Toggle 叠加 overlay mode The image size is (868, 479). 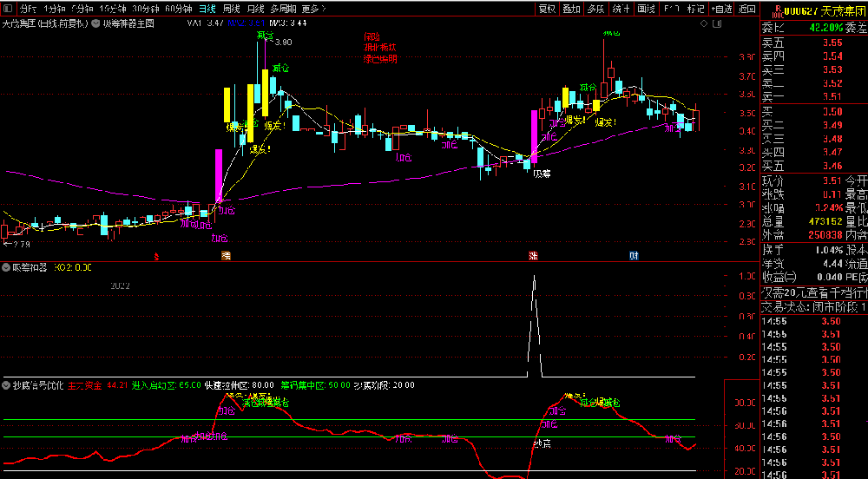571,9
